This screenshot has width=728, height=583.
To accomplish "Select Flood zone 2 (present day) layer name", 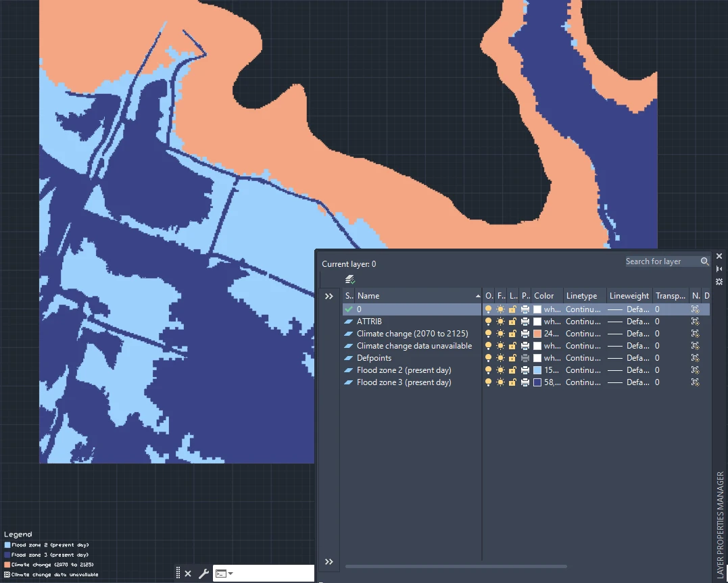I will tap(404, 370).
